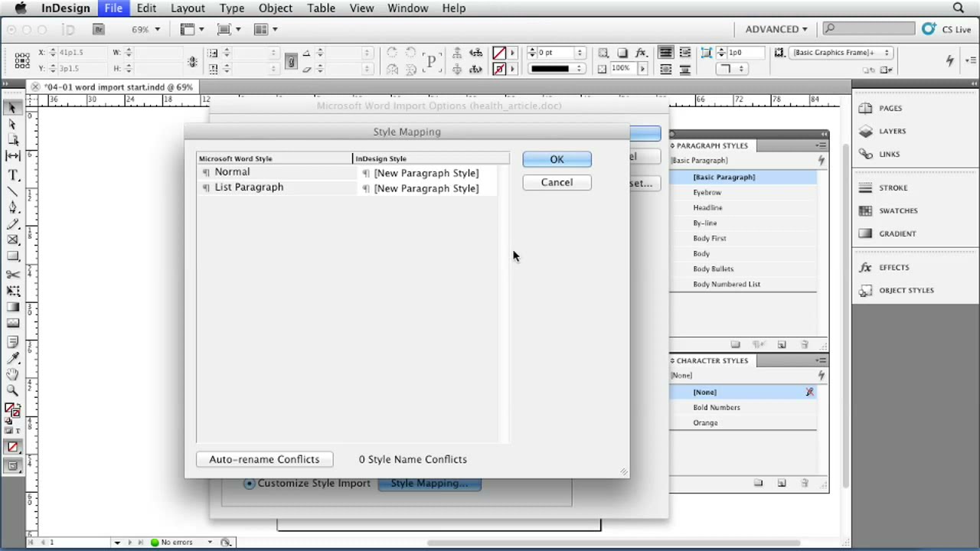Click the Style Mapping... button
980x551 pixels.
tap(429, 484)
